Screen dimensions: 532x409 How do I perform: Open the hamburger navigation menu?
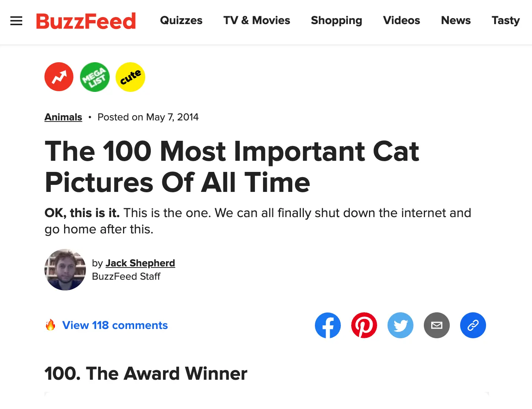coord(16,21)
